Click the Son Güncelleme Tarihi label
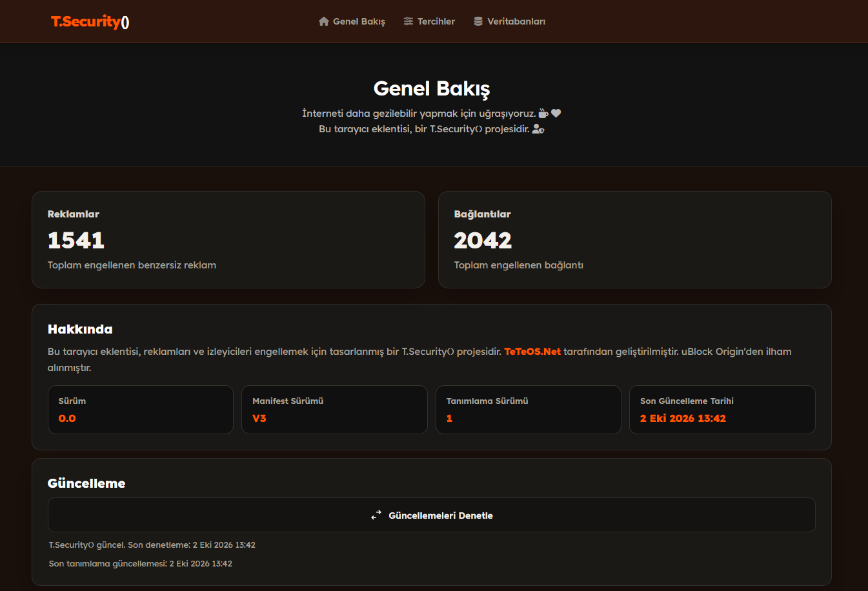This screenshot has height=591, width=868. [x=687, y=401]
